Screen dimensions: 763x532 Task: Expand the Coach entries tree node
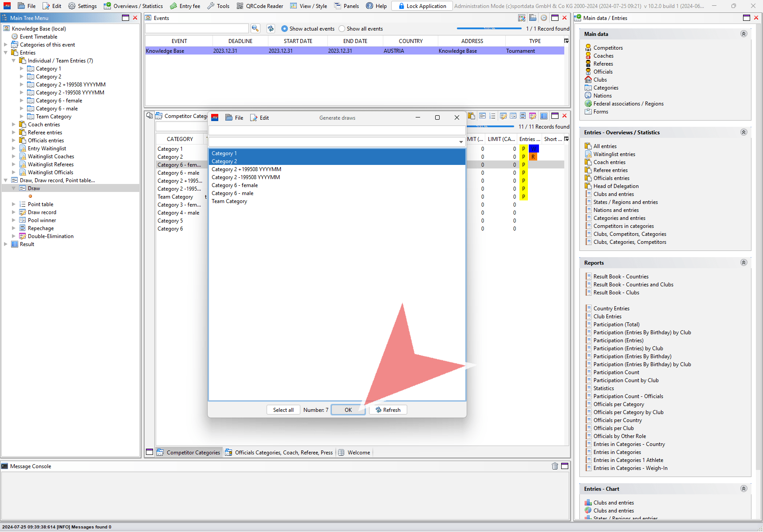point(14,125)
